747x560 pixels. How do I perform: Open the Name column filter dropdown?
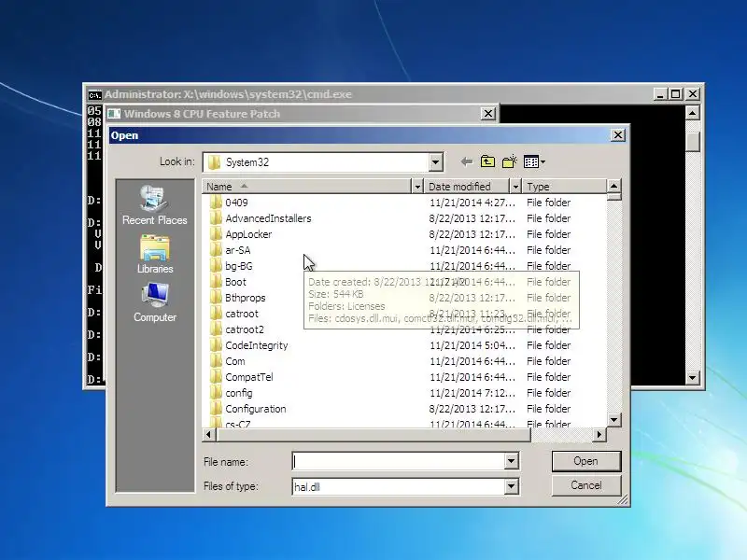(417, 186)
